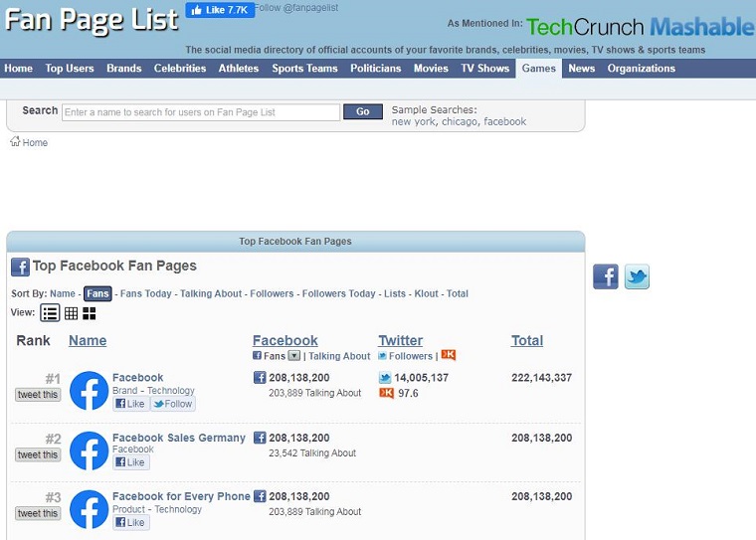756x540 pixels.
Task: Sort by Fans (selected option)
Action: 97,293
